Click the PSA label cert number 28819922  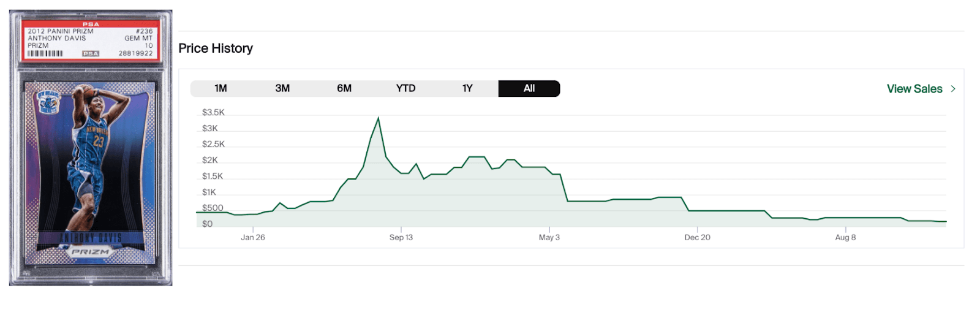point(135,53)
